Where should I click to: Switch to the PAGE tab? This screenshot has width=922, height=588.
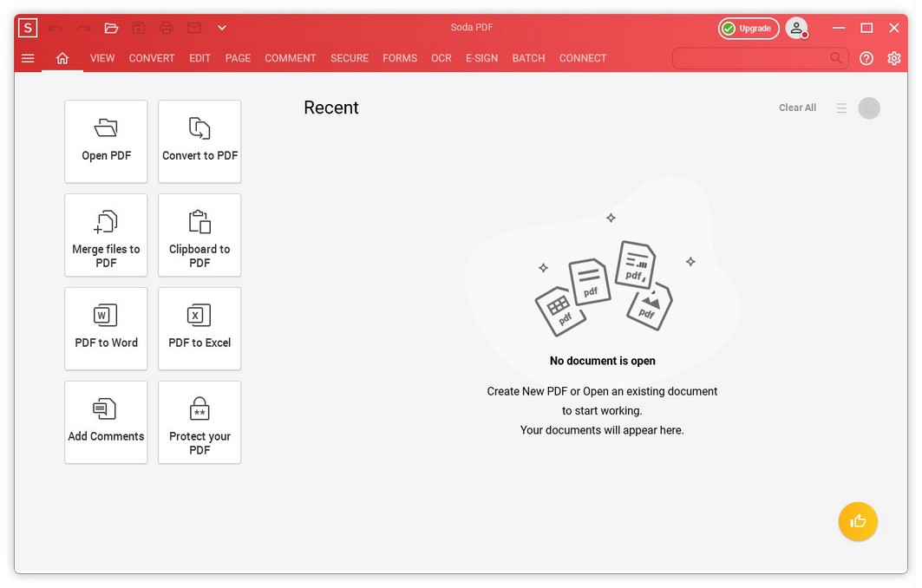pos(239,58)
